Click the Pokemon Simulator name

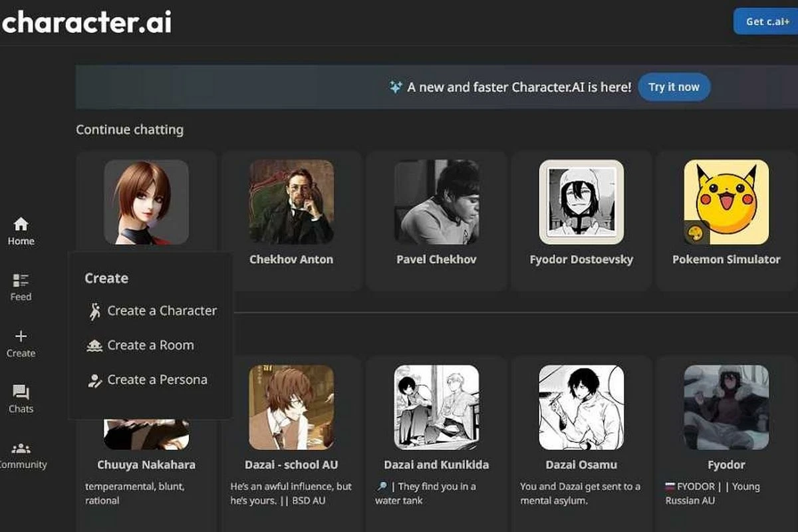point(726,259)
